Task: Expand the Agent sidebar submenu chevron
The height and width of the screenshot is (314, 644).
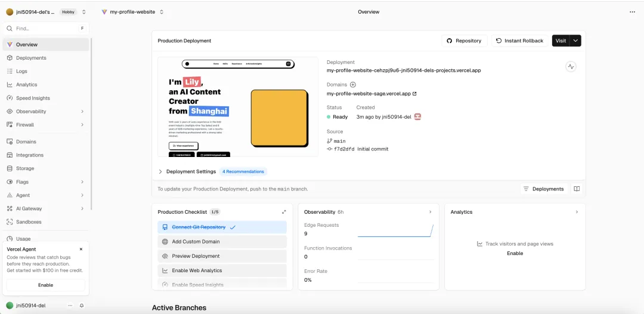Action: [82, 195]
